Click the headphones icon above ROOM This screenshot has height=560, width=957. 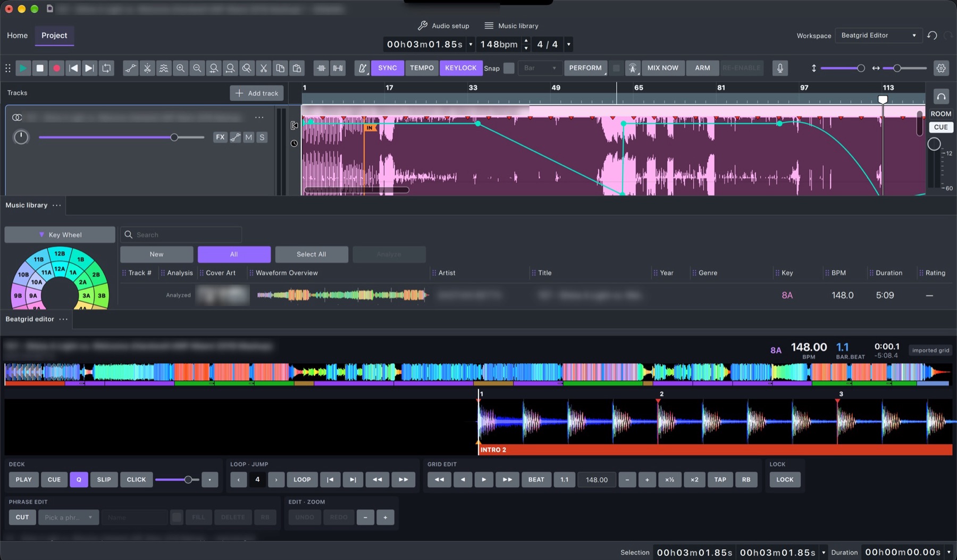coord(941,96)
